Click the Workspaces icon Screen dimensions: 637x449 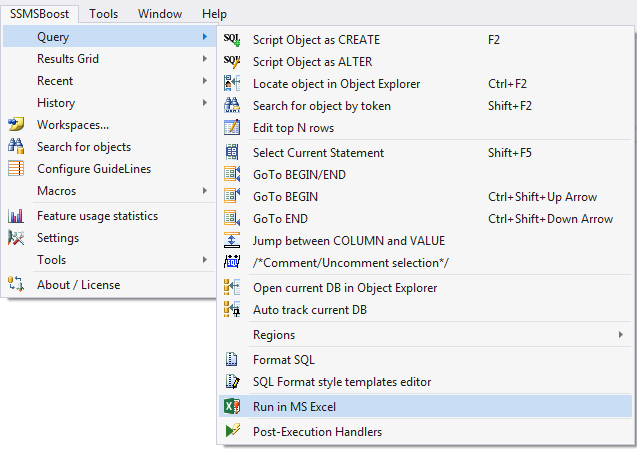[x=16, y=124]
